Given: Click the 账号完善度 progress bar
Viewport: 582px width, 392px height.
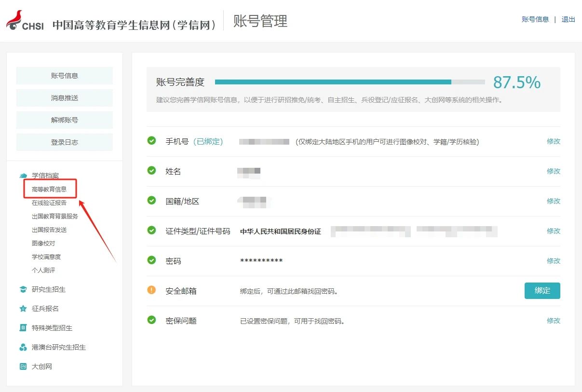Looking at the screenshot, I should [350, 82].
